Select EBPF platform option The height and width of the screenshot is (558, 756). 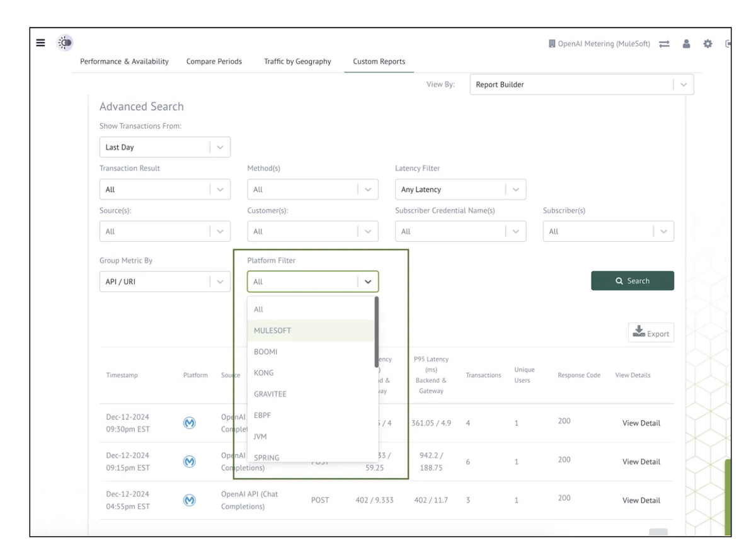click(311, 415)
